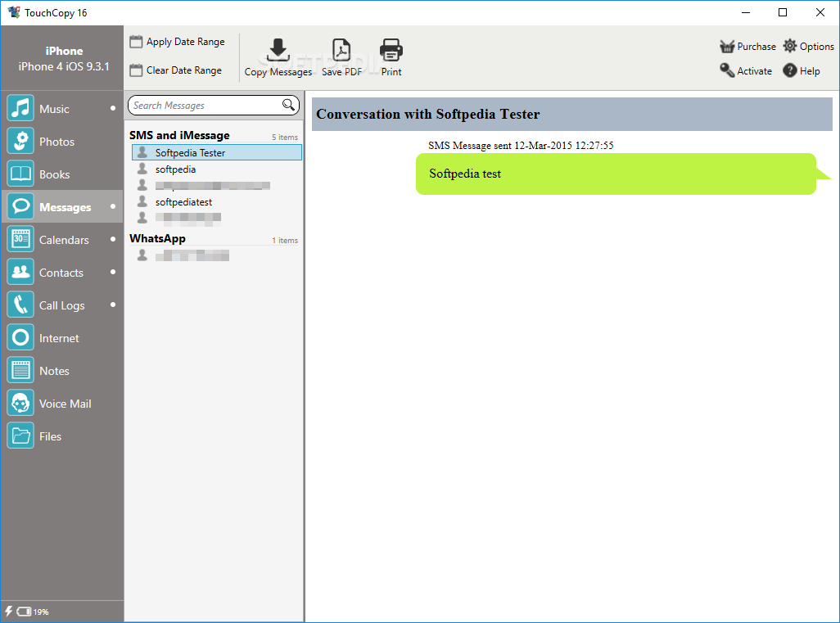Focus the Search Messages input field
The height and width of the screenshot is (623, 840).
point(214,105)
